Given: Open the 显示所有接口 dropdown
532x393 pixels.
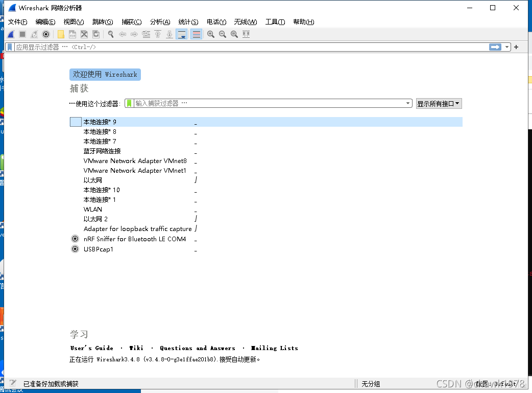Looking at the screenshot, I should coord(439,104).
